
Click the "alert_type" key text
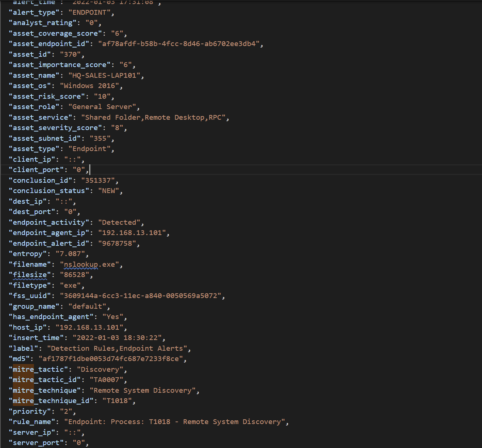pyautogui.click(x=34, y=13)
